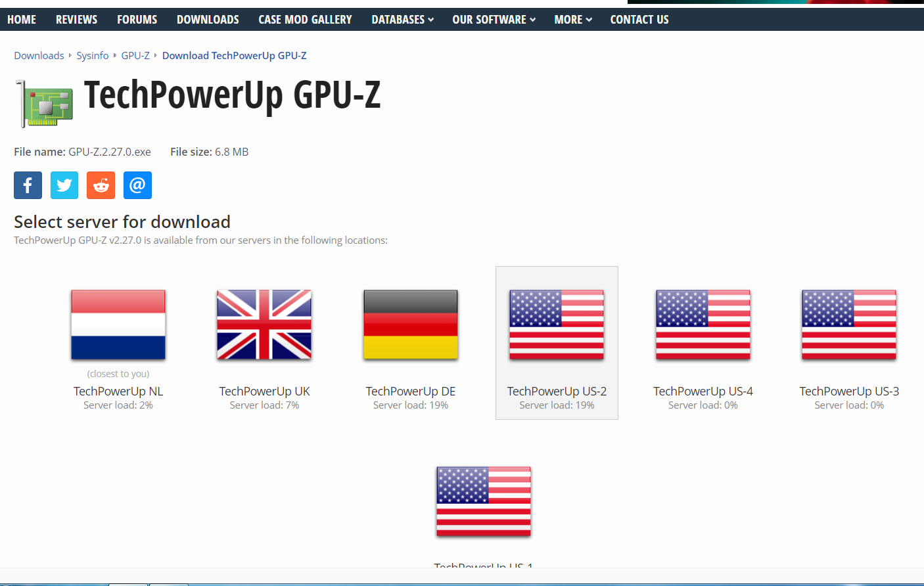Select the UK flag server
924x586 pixels.
click(x=264, y=325)
